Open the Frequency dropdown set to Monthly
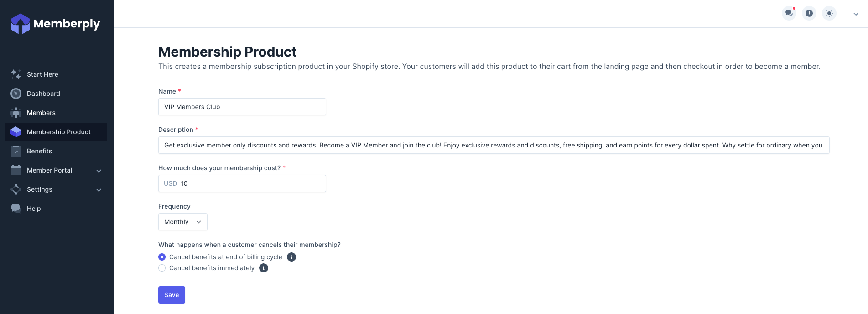Viewport: 868px width, 314px height. [x=182, y=222]
